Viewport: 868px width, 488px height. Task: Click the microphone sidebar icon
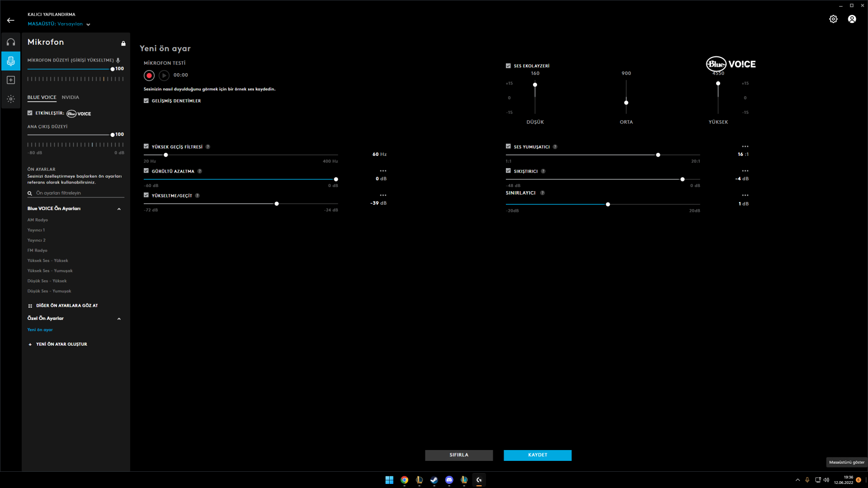11,61
